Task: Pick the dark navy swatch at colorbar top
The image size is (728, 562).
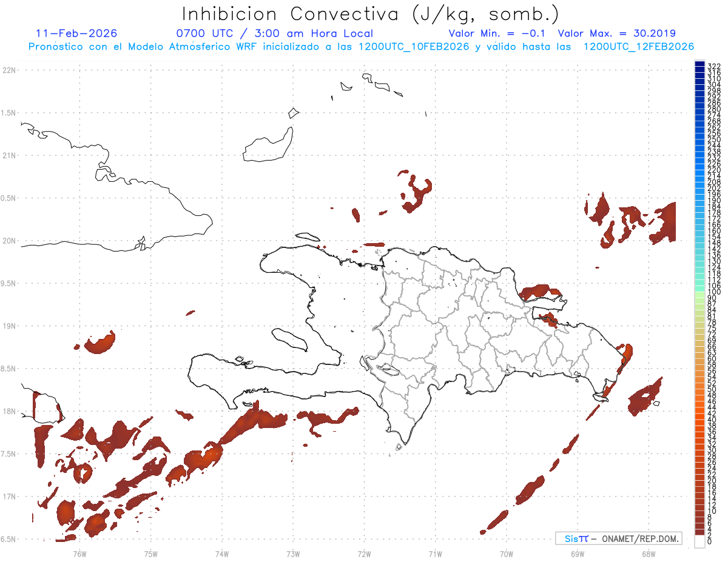Action: click(x=699, y=64)
